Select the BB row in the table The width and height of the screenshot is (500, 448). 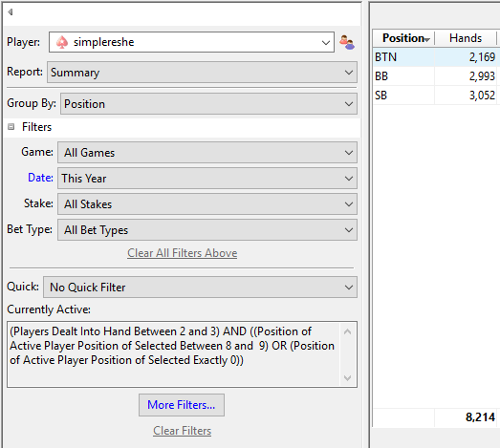click(x=436, y=76)
